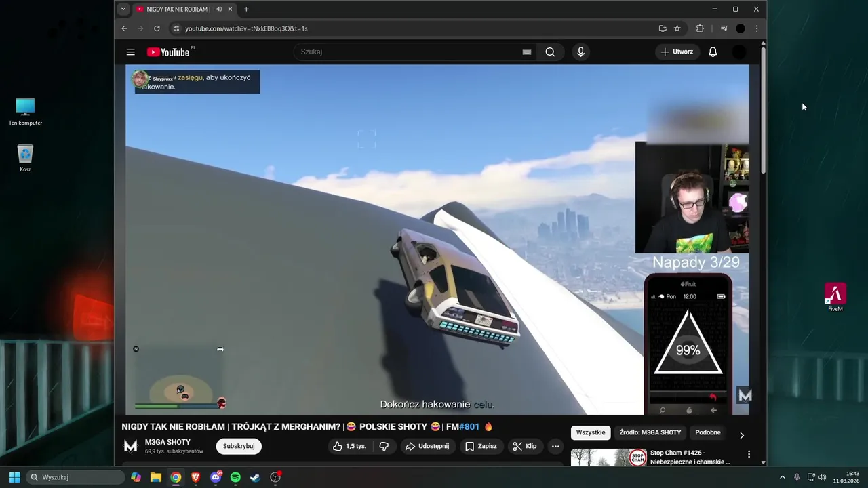
Task: Open YouTube notifications bell
Action: click(713, 52)
